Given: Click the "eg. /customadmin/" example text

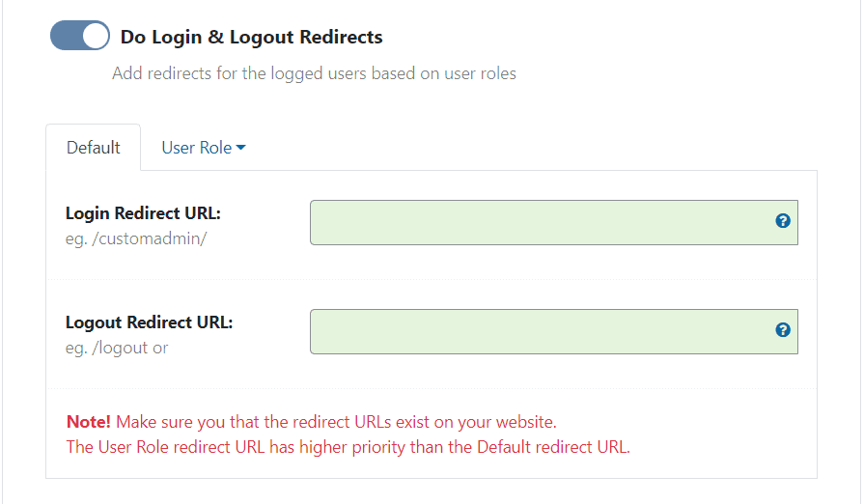Looking at the screenshot, I should 136,238.
